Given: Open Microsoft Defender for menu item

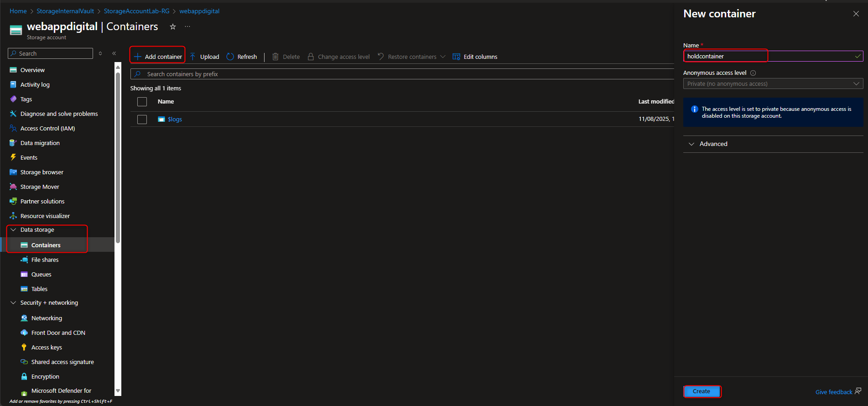Looking at the screenshot, I should pos(61,391).
